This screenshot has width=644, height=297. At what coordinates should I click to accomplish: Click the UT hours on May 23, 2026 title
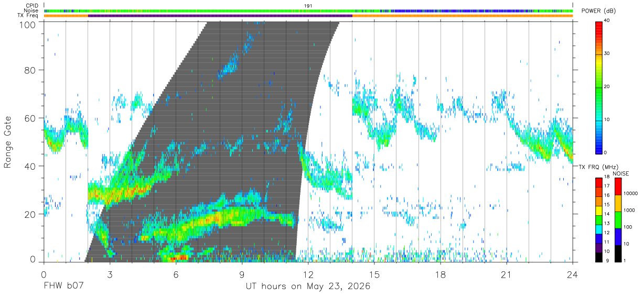308,287
